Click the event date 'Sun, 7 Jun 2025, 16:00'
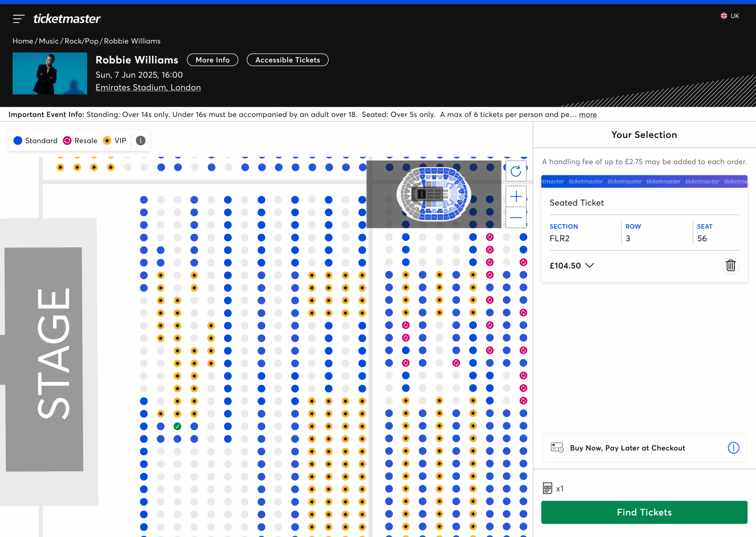Screen dimensions: 756x537 point(139,75)
